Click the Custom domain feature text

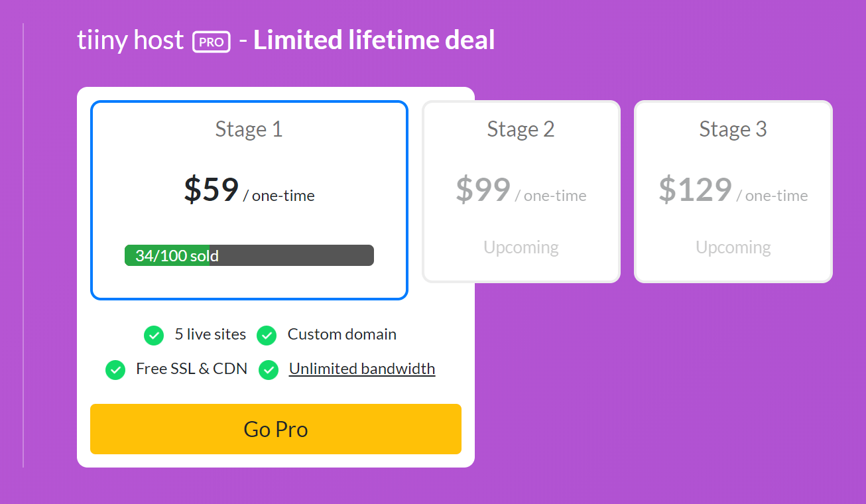[341, 334]
